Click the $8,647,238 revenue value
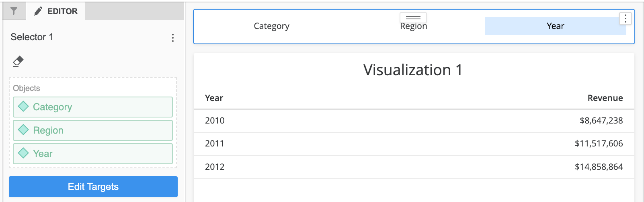The width and height of the screenshot is (644, 202). [601, 121]
